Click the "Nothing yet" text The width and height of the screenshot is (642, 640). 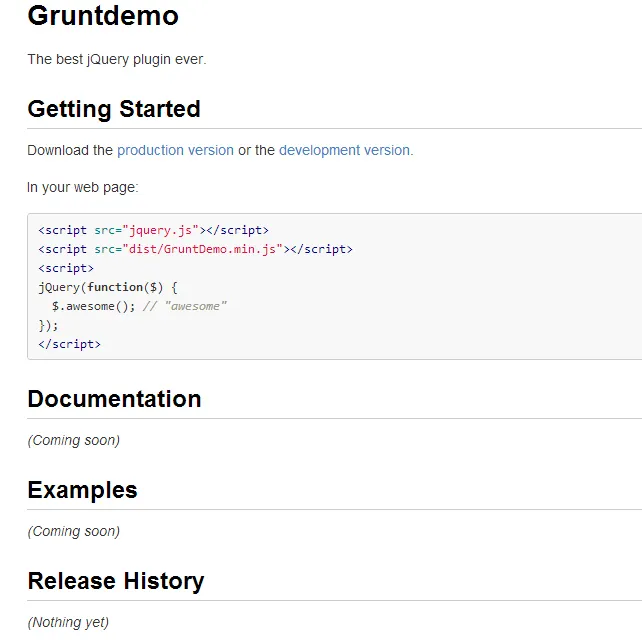click(x=68, y=622)
